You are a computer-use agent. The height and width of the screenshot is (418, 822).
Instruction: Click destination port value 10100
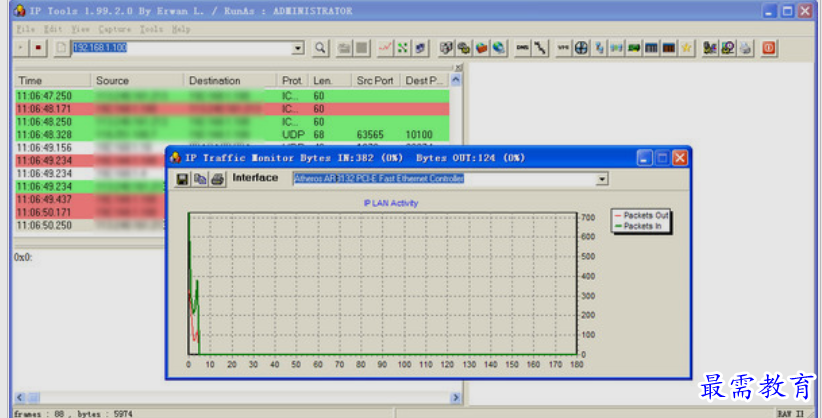pos(419,135)
